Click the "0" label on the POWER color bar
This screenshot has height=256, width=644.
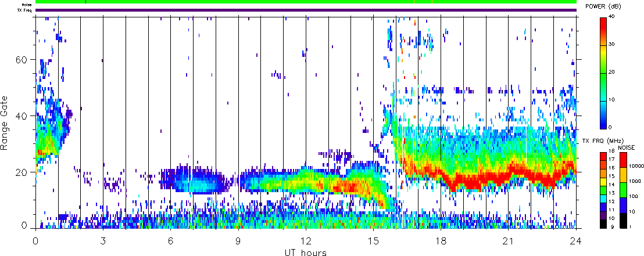[x=610, y=128]
